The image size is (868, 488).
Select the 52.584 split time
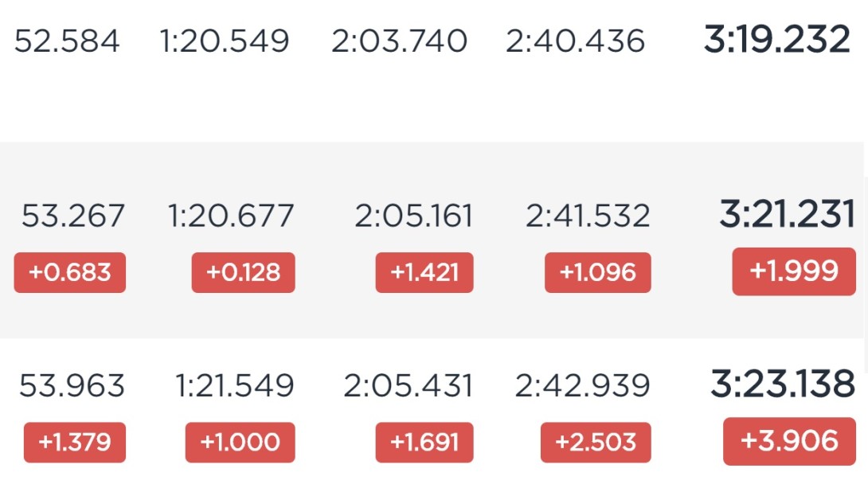coord(67,41)
